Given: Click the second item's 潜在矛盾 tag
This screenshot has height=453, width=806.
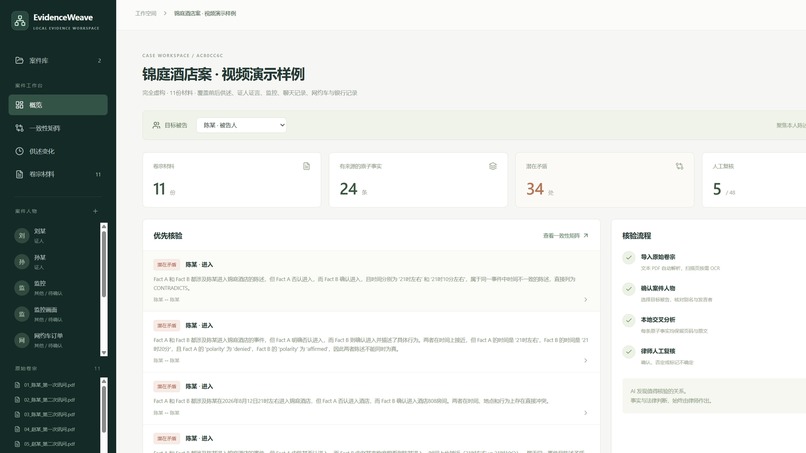Looking at the screenshot, I should point(167,325).
